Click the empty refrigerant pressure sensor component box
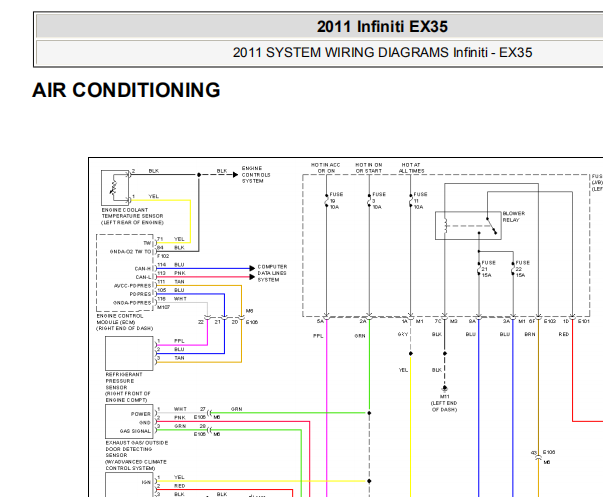The height and width of the screenshot is (497, 603). [x=129, y=354]
